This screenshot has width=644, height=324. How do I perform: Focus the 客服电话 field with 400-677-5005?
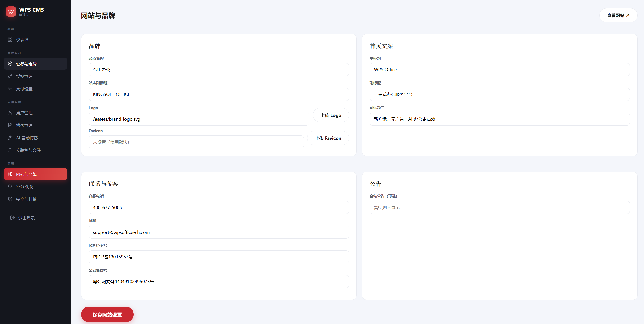(x=219, y=207)
